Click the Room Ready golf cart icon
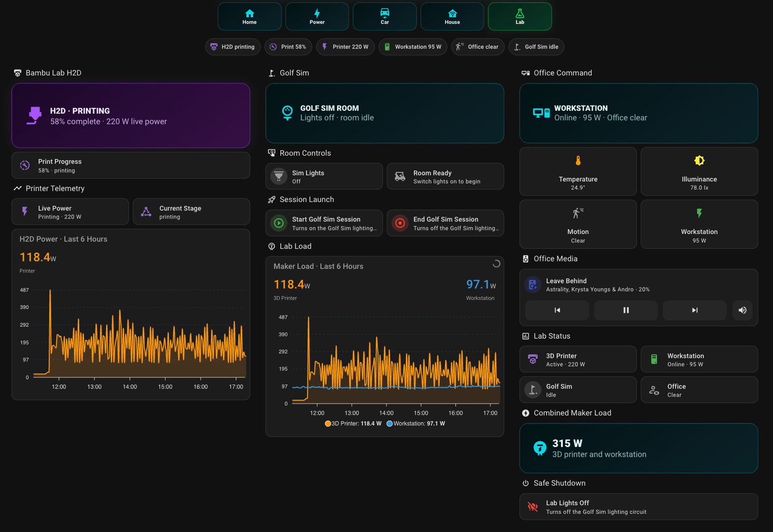Image resolution: width=773 pixels, height=532 pixels. (400, 176)
